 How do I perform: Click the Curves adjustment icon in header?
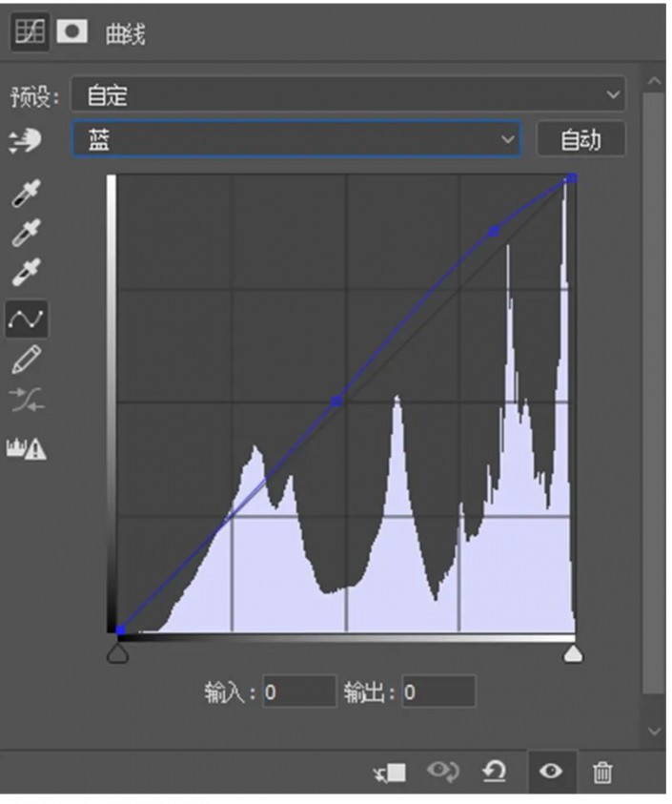(x=30, y=32)
